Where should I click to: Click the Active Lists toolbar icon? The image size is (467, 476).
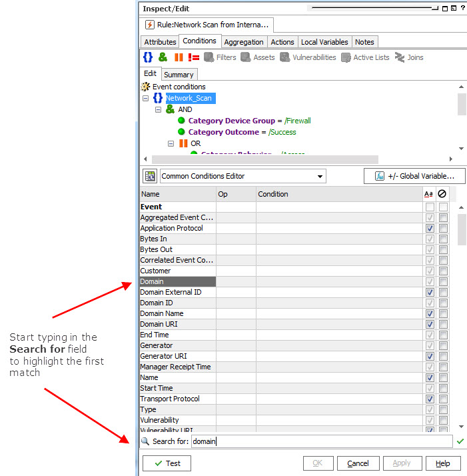click(x=365, y=57)
